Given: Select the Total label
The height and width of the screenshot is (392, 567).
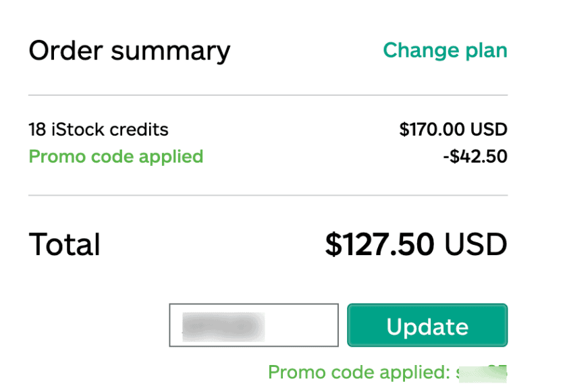Looking at the screenshot, I should click(64, 244).
